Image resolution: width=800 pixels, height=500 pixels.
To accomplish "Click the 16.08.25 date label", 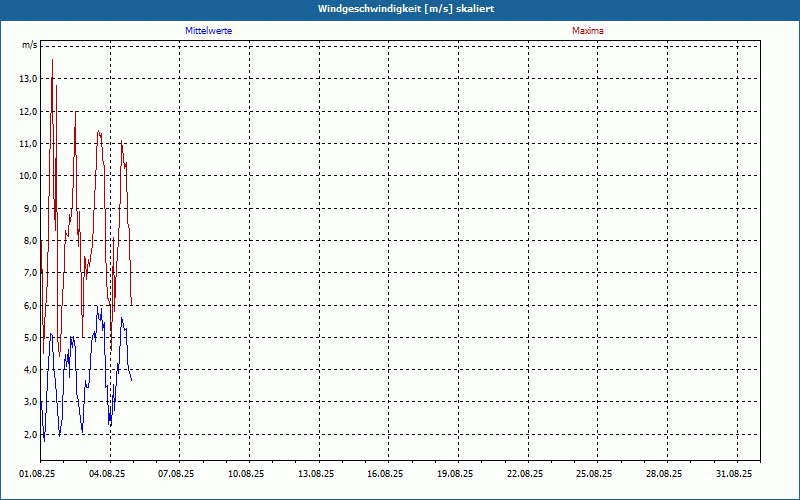I will coord(385,474).
